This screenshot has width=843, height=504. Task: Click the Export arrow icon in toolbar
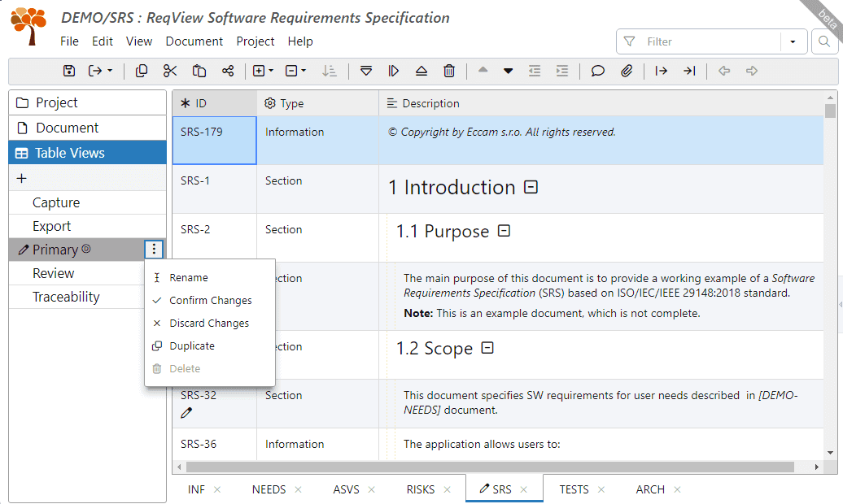[x=95, y=71]
